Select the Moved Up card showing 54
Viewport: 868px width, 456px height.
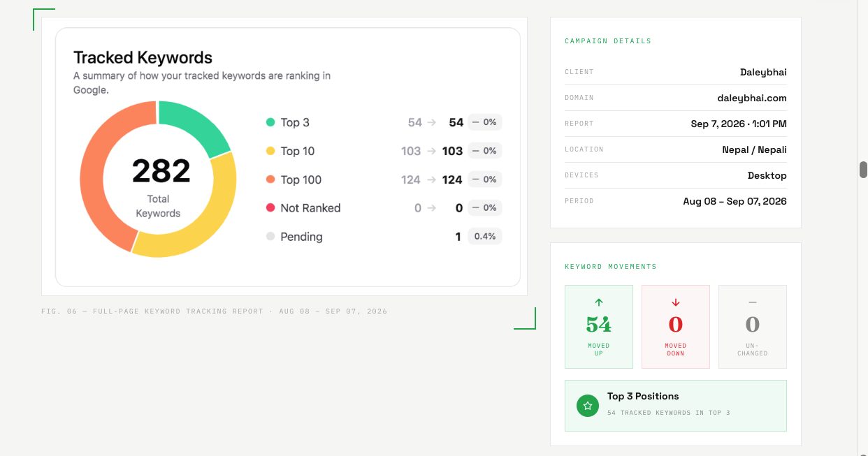[599, 326]
